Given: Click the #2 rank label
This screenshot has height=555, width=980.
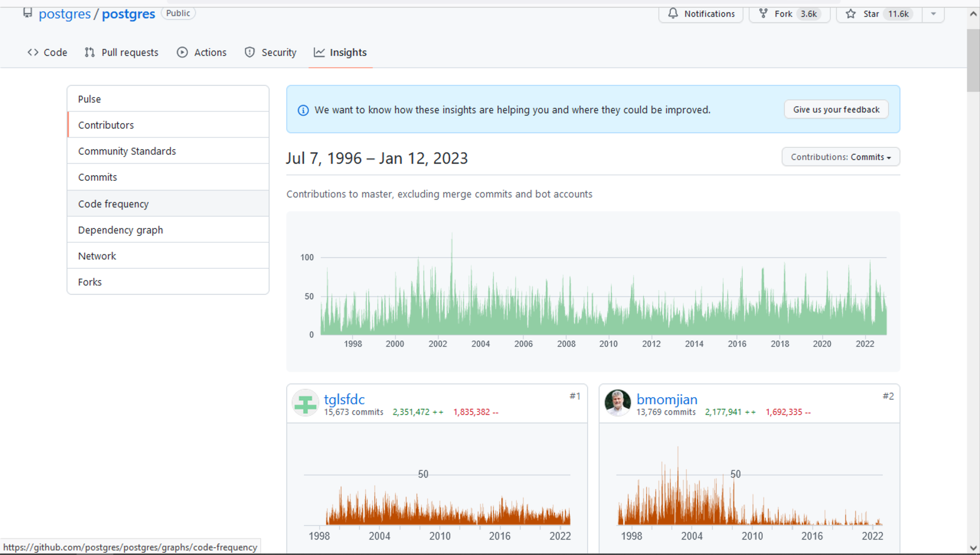Looking at the screenshot, I should [x=888, y=396].
